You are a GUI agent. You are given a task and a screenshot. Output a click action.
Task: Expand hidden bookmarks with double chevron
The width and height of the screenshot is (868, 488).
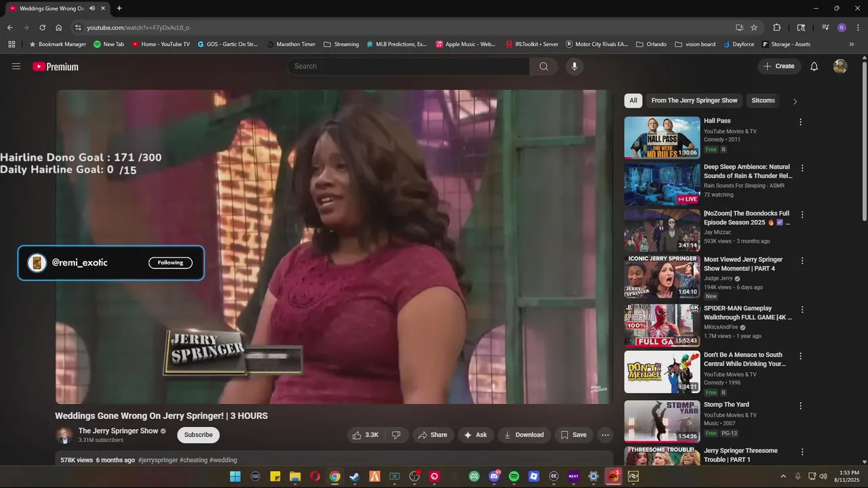pyautogui.click(x=852, y=44)
